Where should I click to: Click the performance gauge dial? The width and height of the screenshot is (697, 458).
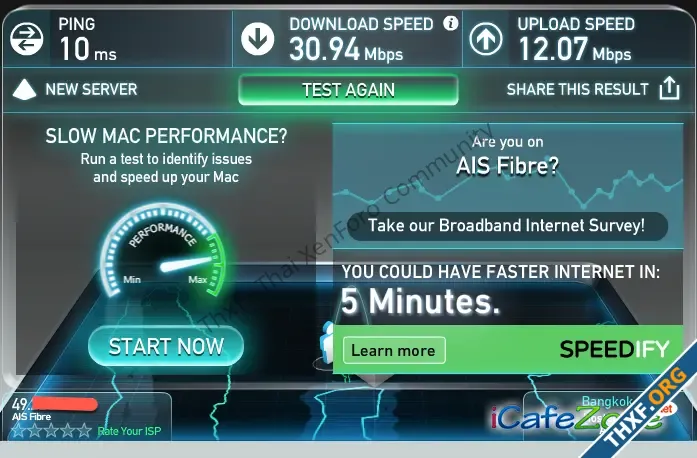tap(162, 250)
